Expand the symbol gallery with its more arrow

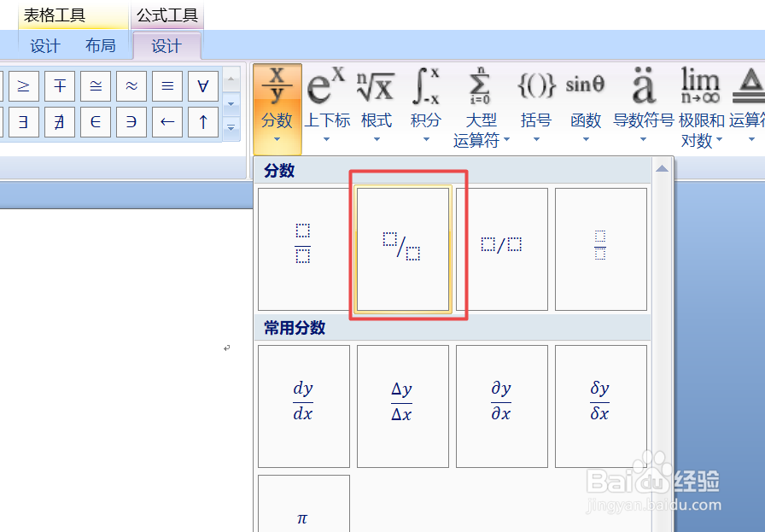tap(231, 128)
